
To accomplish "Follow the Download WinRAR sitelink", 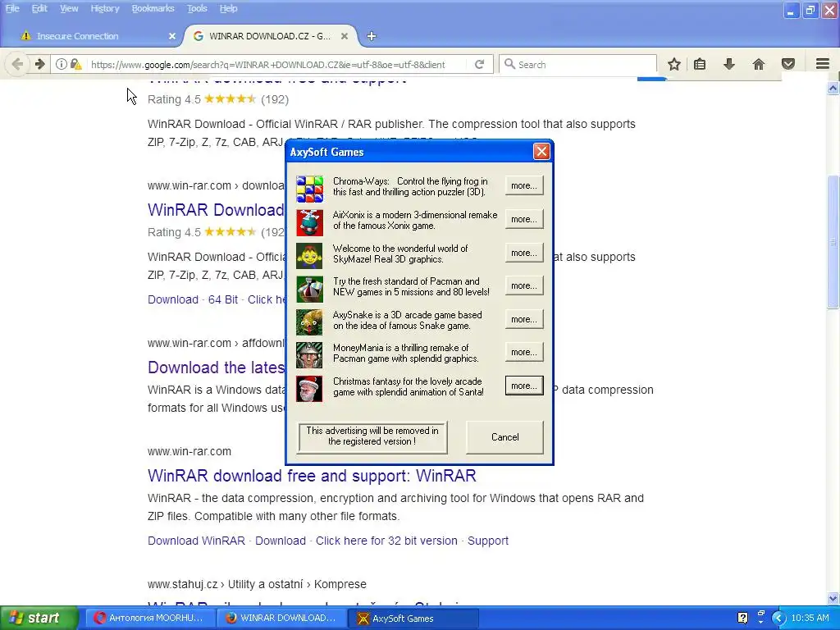I will tap(196, 541).
